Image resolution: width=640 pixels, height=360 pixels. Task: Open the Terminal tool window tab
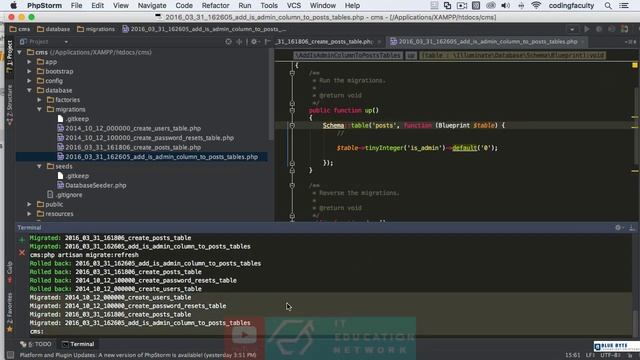click(x=78, y=344)
